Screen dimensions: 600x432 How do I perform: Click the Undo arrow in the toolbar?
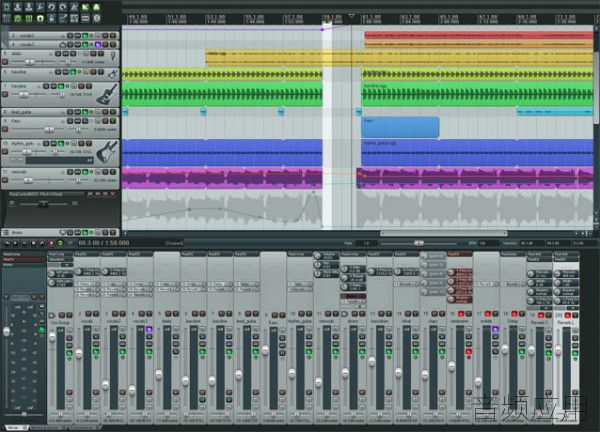coord(51,7)
